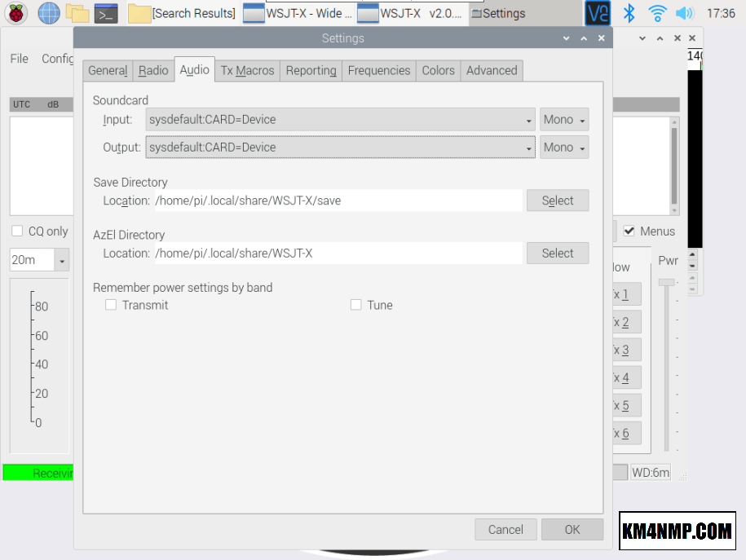Click the Bluetooth tray icon
746x560 pixels.
(629, 13)
